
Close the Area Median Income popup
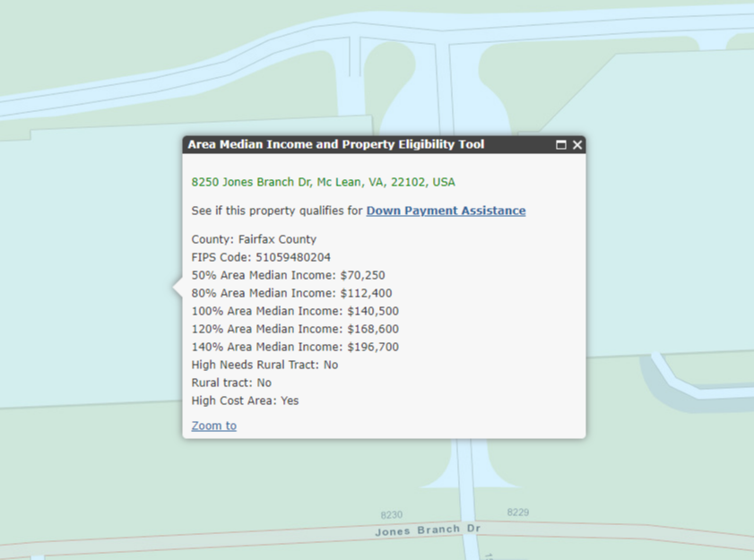[x=576, y=144]
